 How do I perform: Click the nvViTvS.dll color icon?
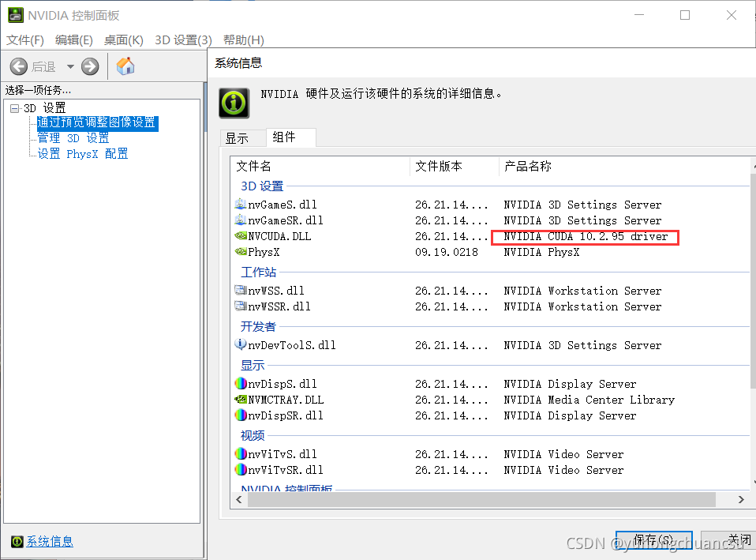[x=240, y=454]
